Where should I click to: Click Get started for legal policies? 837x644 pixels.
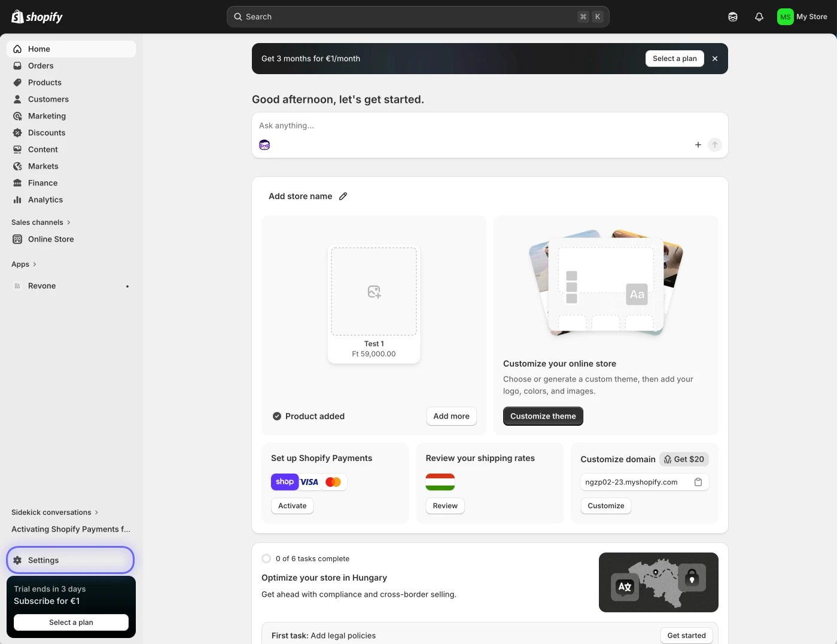[686, 636]
